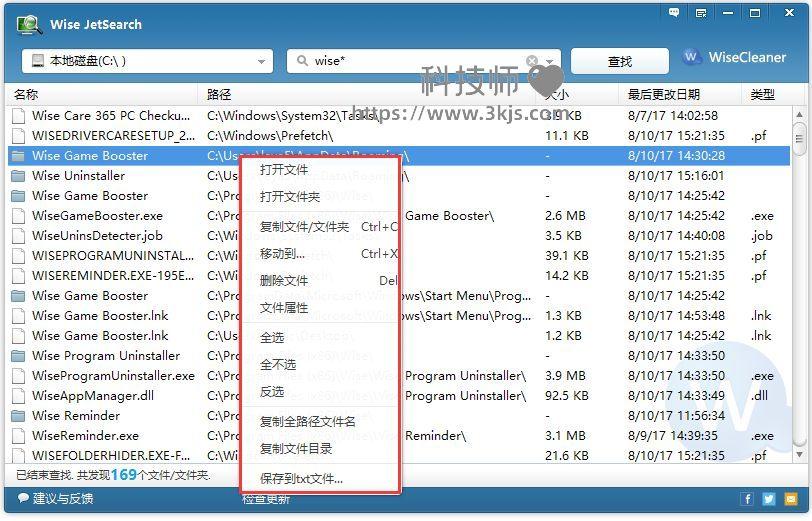Select 移动到... in the context menu
The width and height of the screenshot is (812, 521).
point(321,254)
